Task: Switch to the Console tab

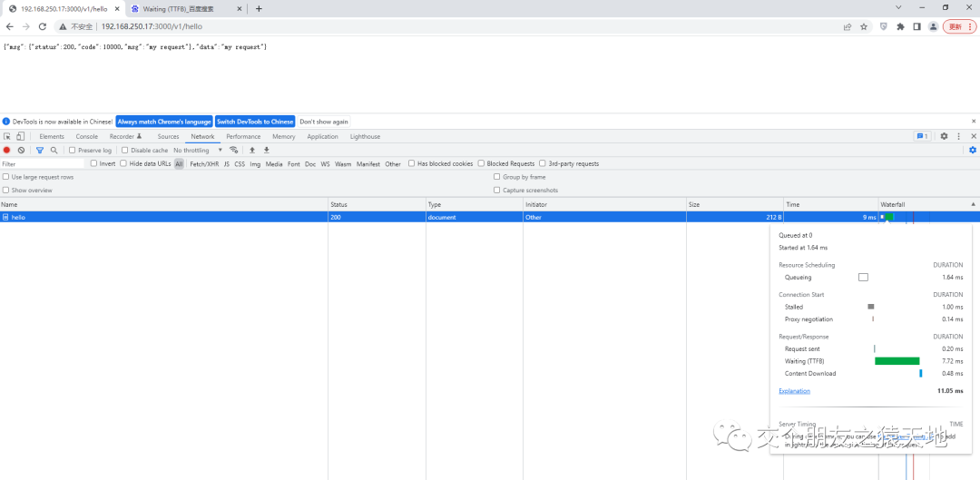Action: coord(87,136)
